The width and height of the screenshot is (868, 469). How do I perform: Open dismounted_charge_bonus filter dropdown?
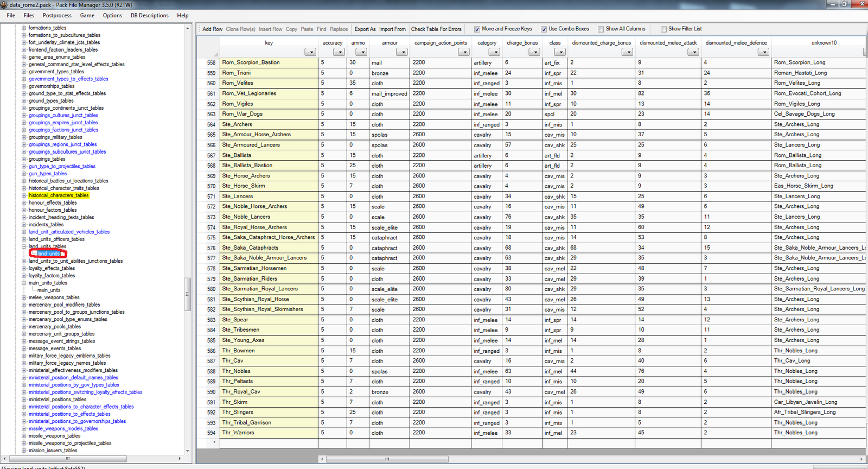627,52
